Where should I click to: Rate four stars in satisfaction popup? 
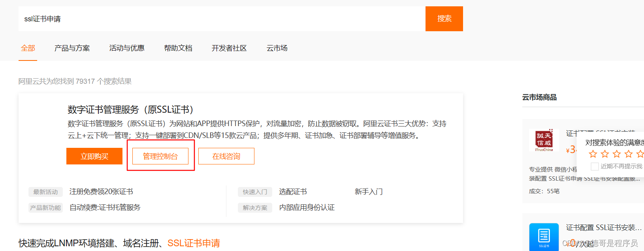[x=629, y=154]
